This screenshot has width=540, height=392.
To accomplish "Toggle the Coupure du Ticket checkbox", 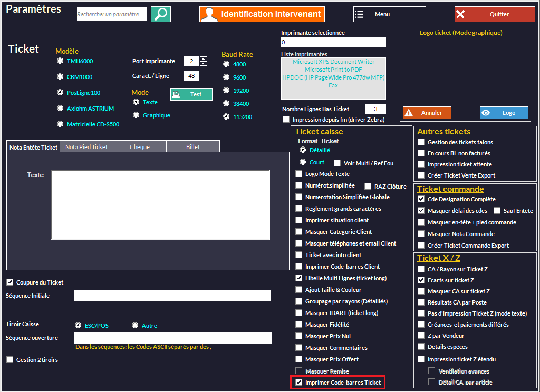I will click(10, 282).
